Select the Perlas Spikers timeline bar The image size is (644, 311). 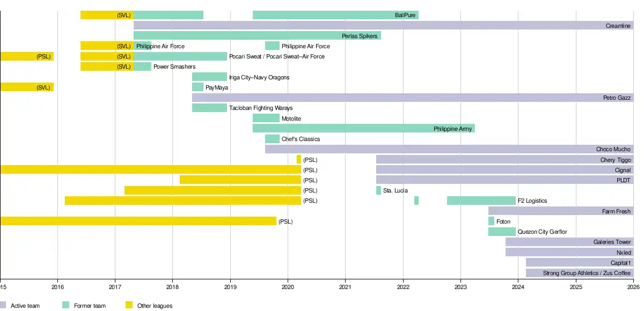tap(257, 36)
